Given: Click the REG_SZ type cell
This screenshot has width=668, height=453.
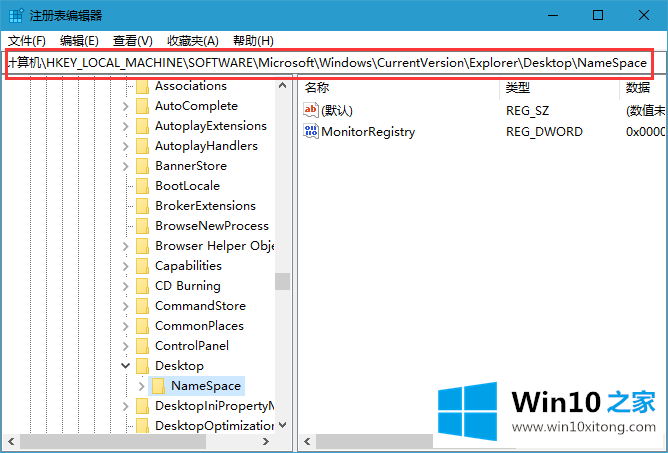Looking at the screenshot, I should (x=527, y=111).
